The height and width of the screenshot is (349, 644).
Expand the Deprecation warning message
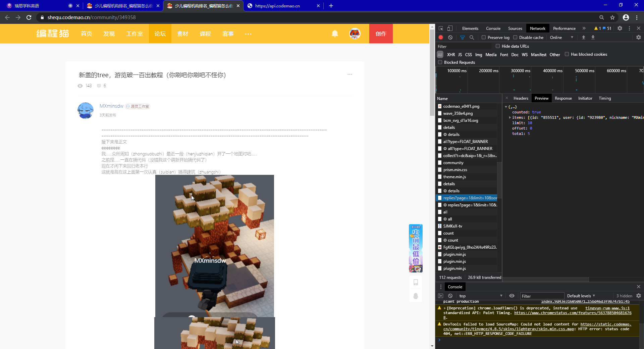coord(445,308)
